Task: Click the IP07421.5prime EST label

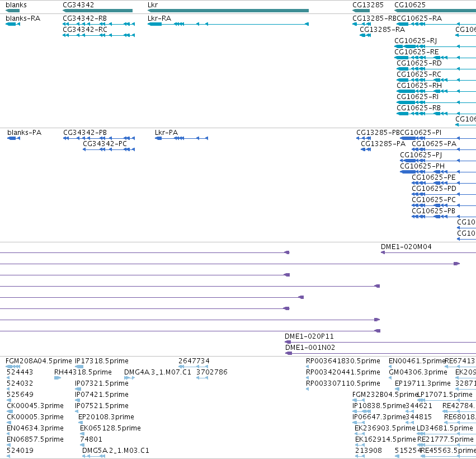Action: click(x=102, y=395)
